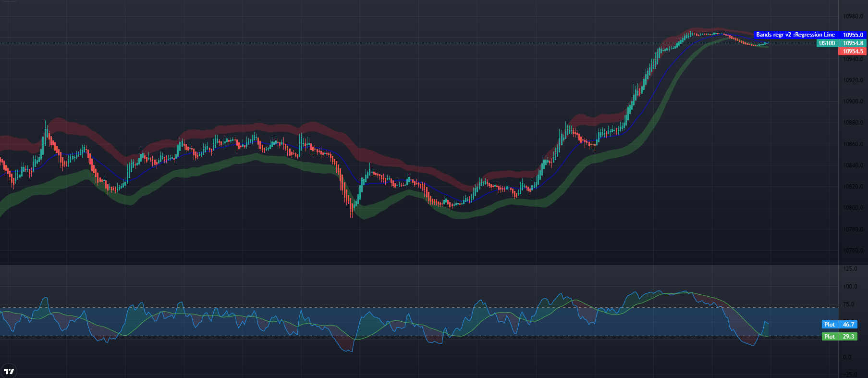
Task: Click the 10900.0 mark on price axis
Action: tap(853, 101)
